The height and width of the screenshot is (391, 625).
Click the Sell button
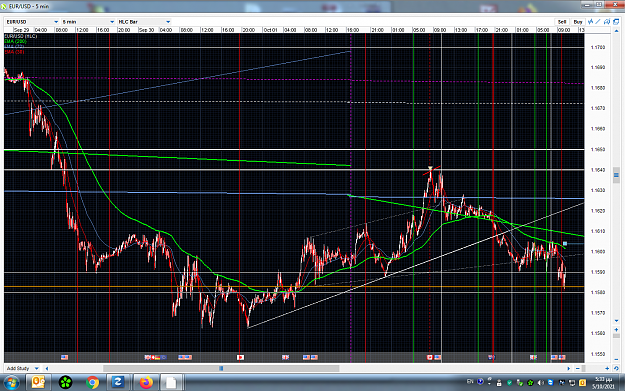(x=562, y=22)
